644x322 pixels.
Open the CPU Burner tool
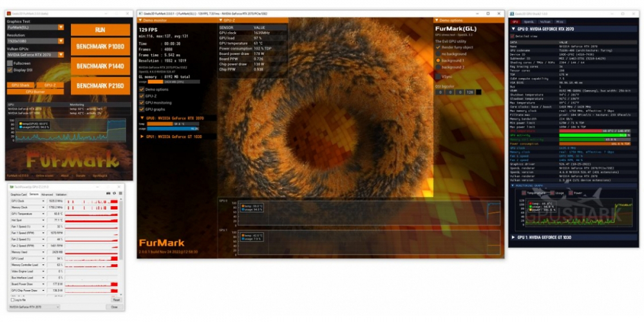tap(35, 92)
